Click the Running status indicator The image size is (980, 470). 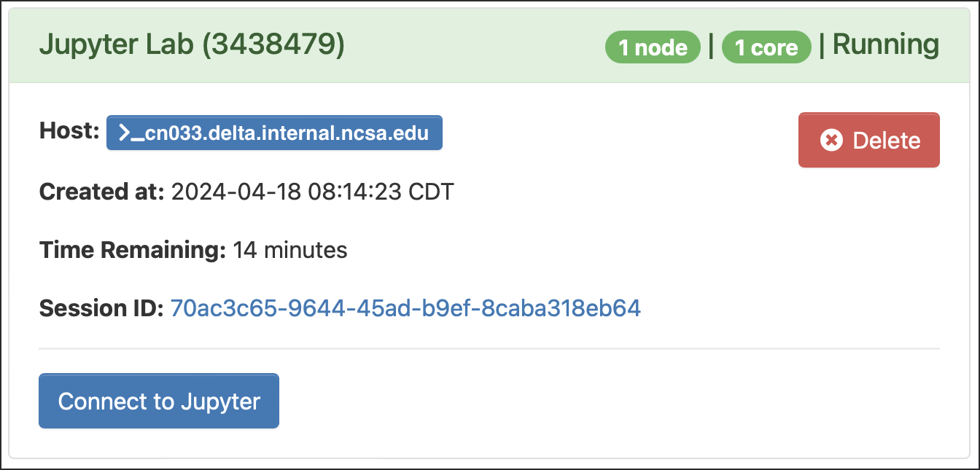click(885, 44)
